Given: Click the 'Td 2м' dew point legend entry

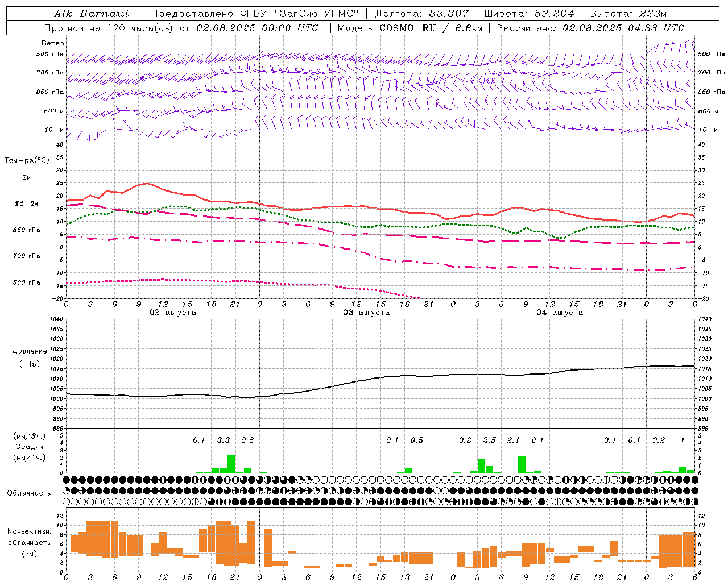Looking at the screenshot, I should pos(27,203).
